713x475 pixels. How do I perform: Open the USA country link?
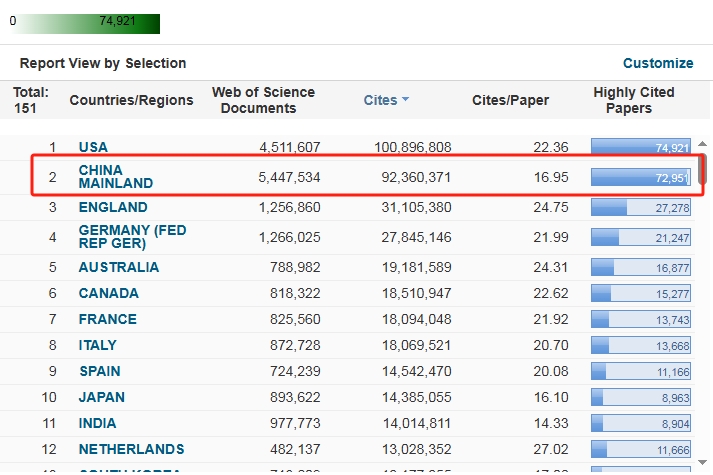(93, 147)
